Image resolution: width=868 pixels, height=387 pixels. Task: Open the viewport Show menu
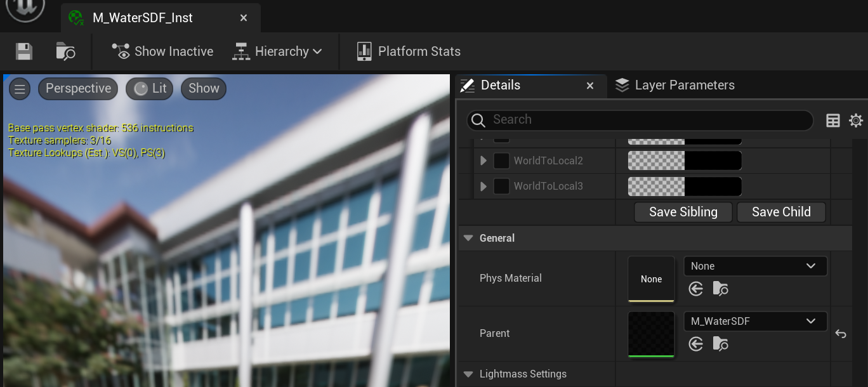[x=204, y=89]
